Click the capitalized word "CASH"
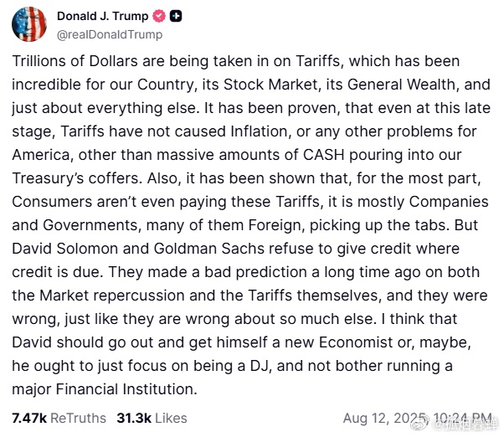This screenshot has height=437, width=504. (x=323, y=155)
